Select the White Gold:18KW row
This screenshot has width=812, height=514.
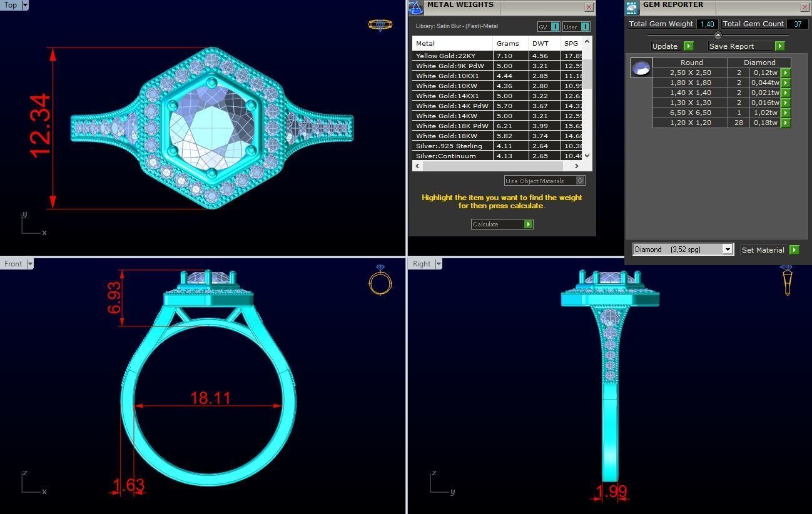click(x=497, y=136)
